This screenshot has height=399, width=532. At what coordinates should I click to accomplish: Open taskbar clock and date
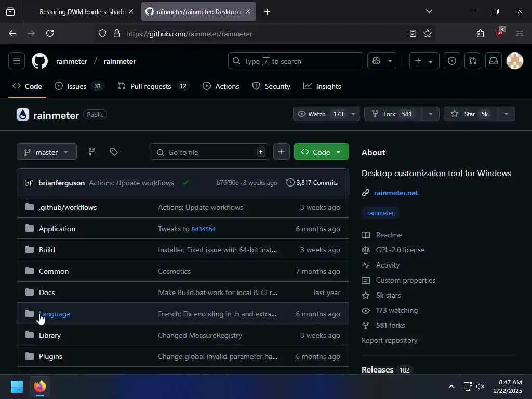[508, 387]
